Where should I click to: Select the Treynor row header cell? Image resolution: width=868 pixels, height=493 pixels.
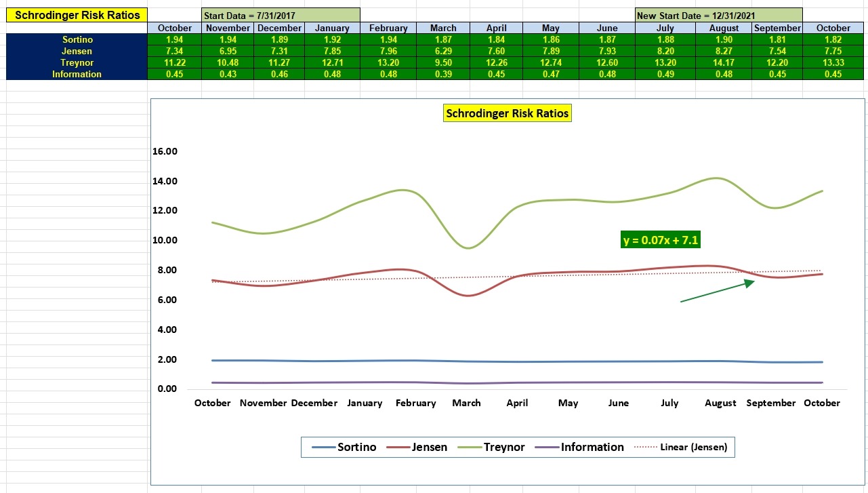click(77, 63)
